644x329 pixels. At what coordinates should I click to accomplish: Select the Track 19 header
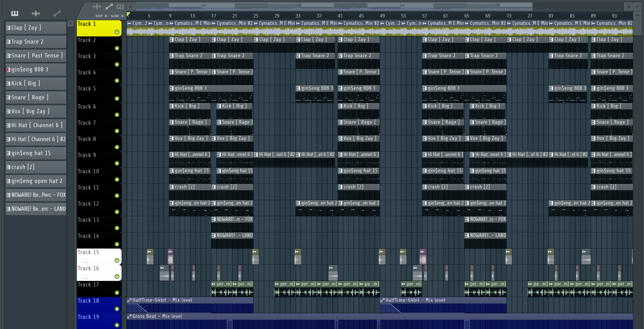pyautogui.click(x=99, y=321)
